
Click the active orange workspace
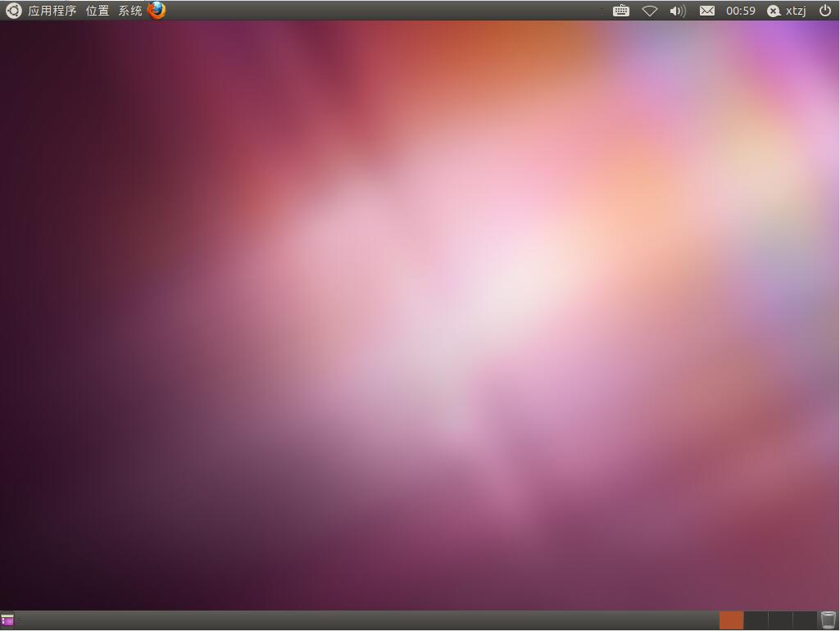coord(730,620)
